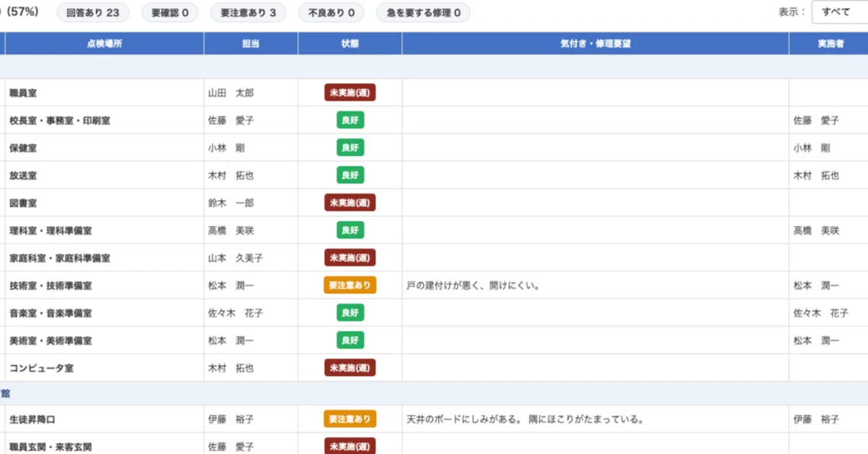The height and width of the screenshot is (454, 868).
Task: Select 美術室・美術準備室 location cell
Action: [104, 340]
